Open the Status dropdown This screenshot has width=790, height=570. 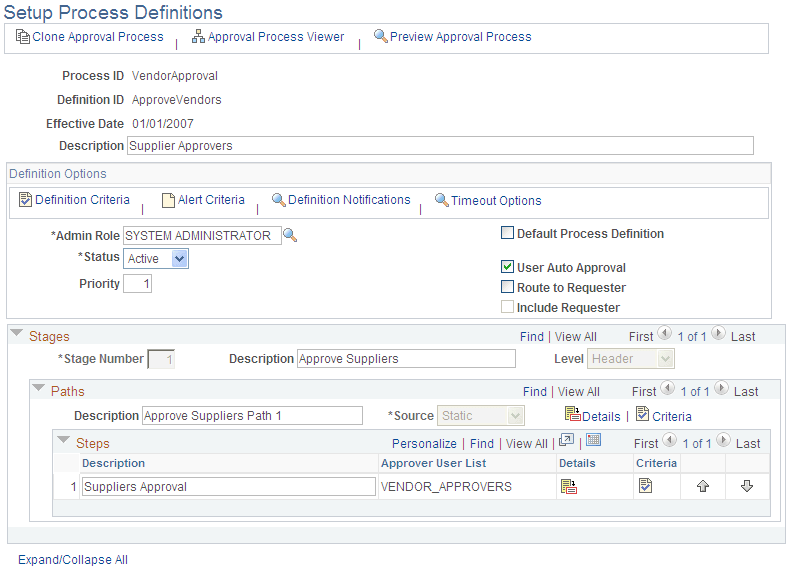tap(156, 259)
